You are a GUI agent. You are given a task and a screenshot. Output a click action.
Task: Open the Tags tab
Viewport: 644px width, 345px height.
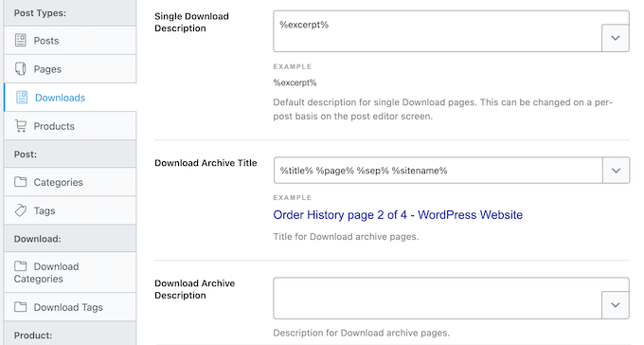(x=70, y=210)
